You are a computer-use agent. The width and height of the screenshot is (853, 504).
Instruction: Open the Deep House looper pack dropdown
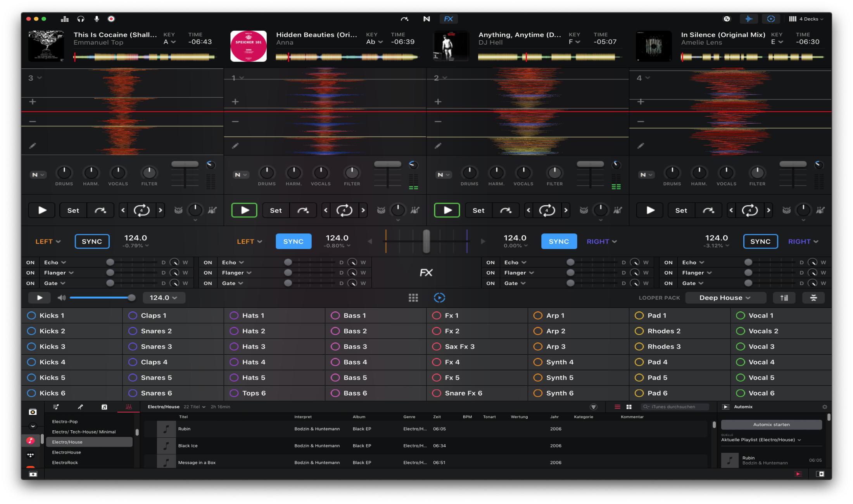point(725,298)
